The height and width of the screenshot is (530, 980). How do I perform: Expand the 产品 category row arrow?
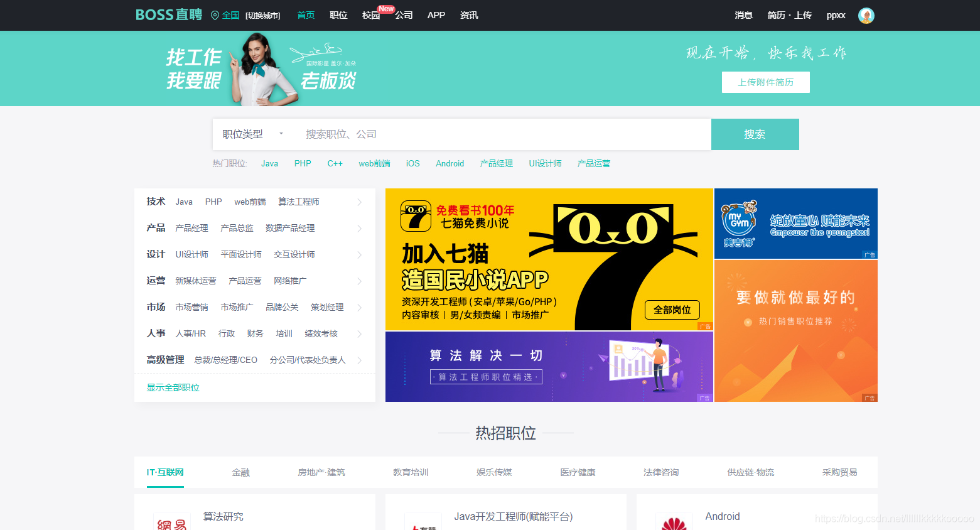pos(360,229)
